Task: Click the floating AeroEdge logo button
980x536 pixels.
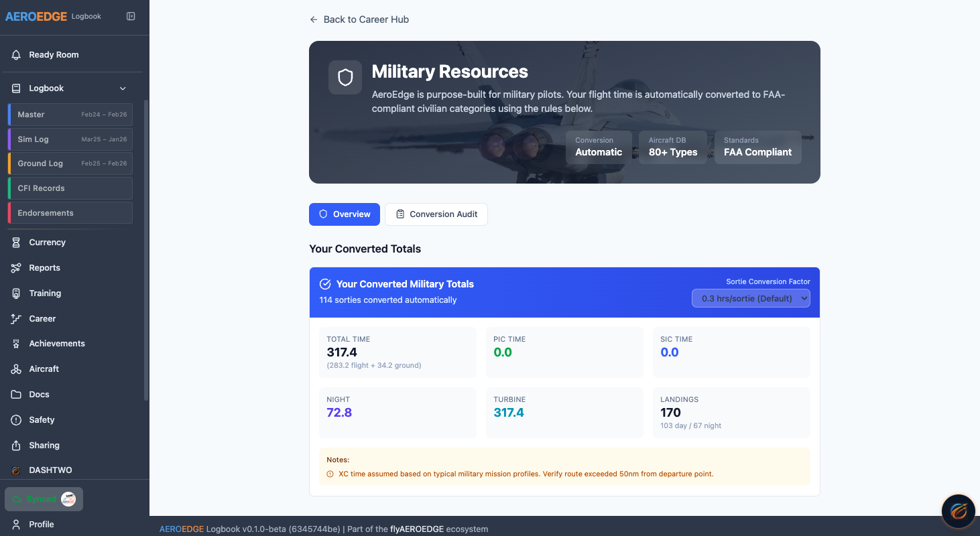Action: 958,511
